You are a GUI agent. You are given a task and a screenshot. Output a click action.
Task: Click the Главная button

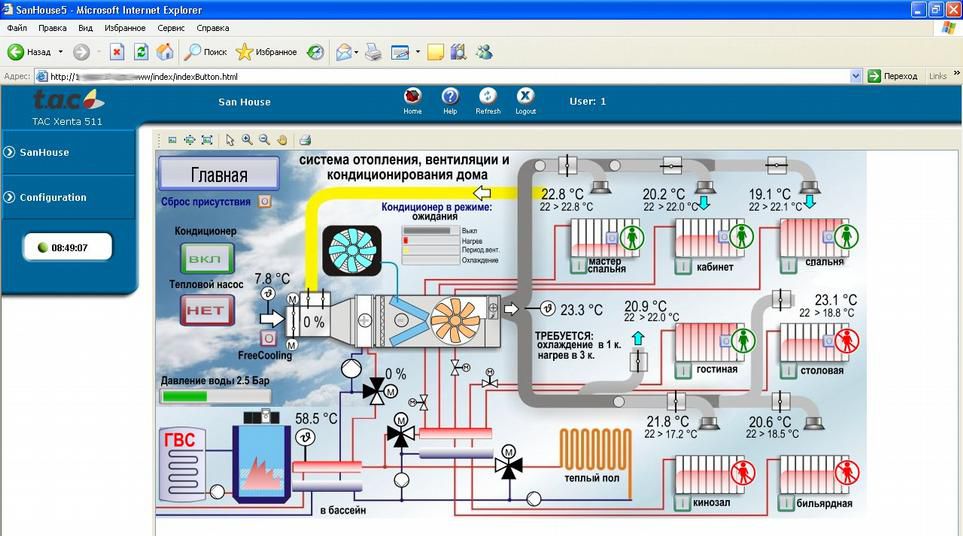(x=219, y=175)
